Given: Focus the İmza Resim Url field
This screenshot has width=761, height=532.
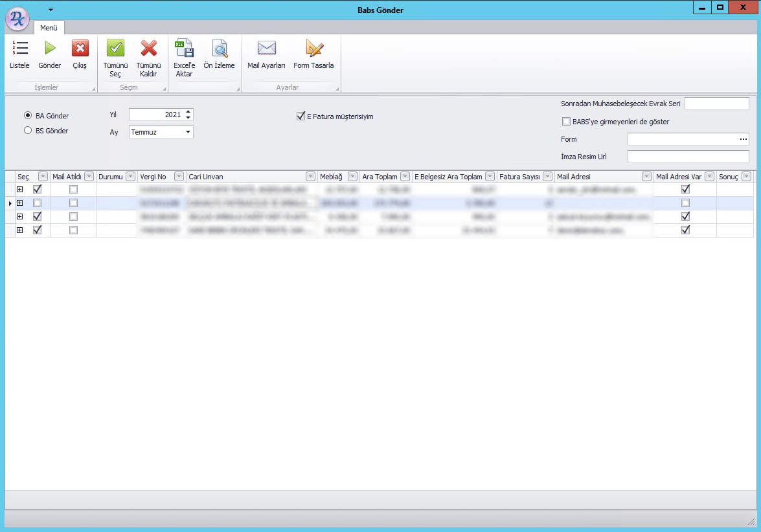Looking at the screenshot, I should point(688,157).
